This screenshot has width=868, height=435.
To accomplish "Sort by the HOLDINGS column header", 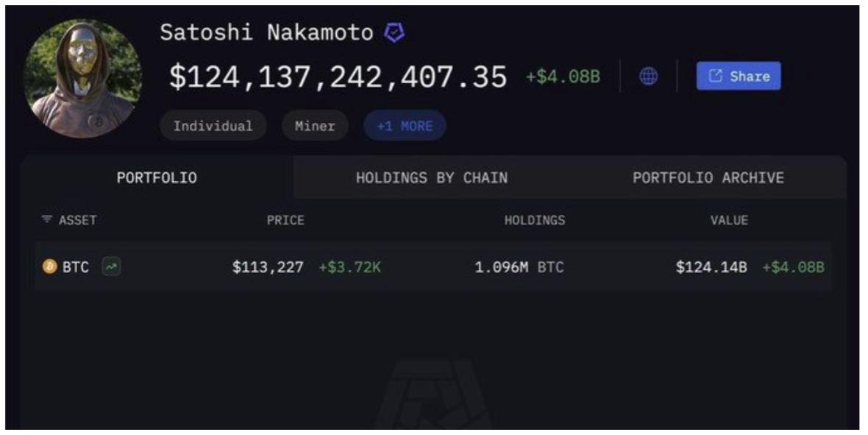I will tap(535, 220).
